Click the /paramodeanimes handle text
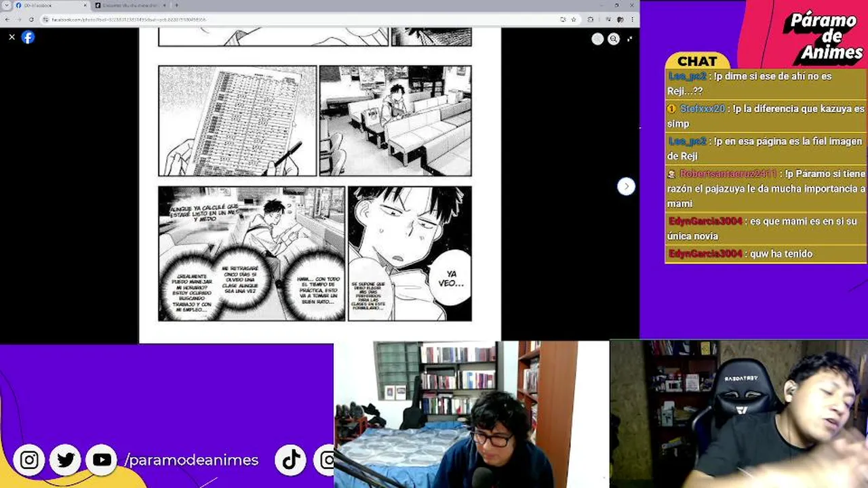Screen dimensions: 868x488 pos(191,460)
